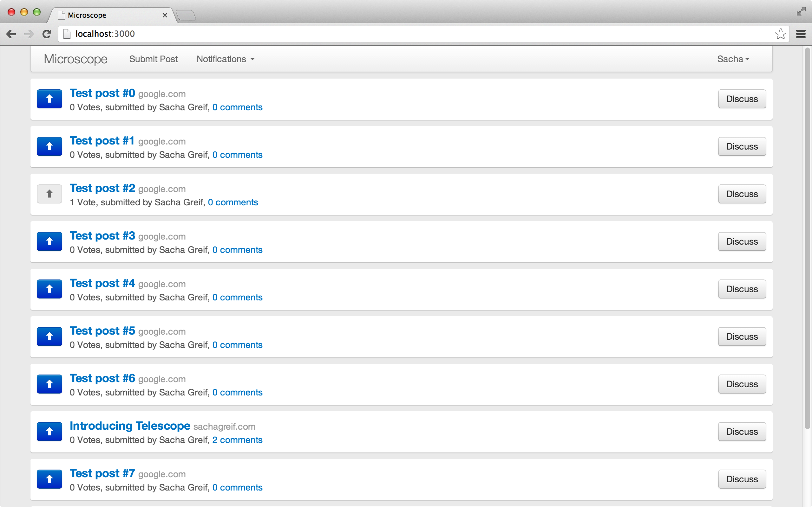This screenshot has height=507, width=812.
Task: Go to Microscope home brand link
Action: coord(75,59)
